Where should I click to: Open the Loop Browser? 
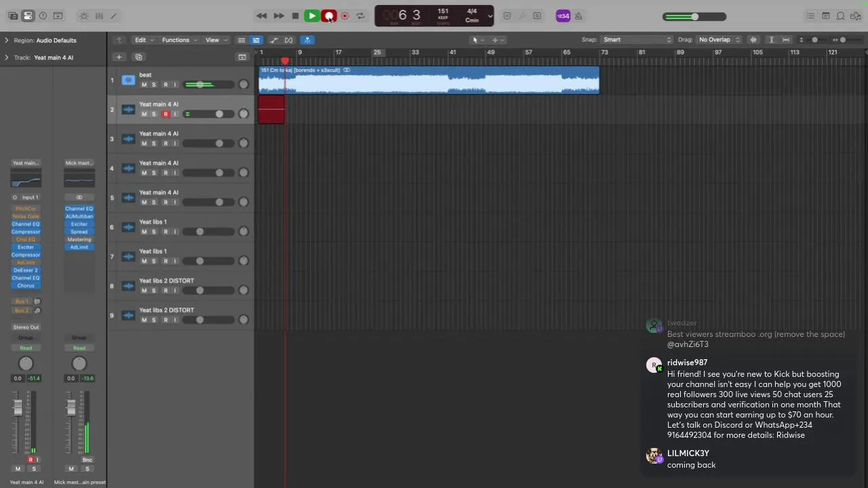pyautogui.click(x=841, y=16)
